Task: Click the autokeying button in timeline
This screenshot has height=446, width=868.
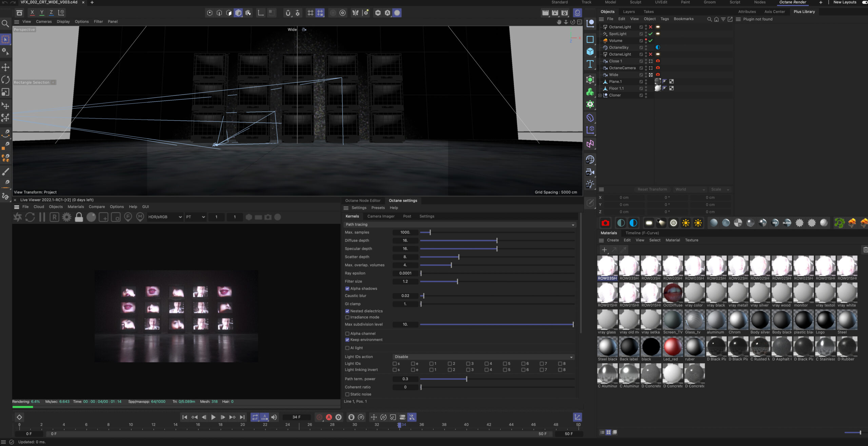Action: (329, 417)
